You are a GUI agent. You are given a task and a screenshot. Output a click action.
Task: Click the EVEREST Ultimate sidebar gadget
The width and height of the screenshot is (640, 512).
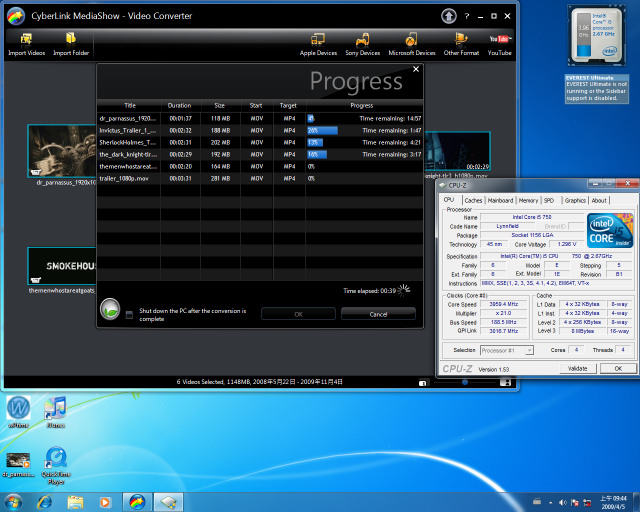pos(596,88)
